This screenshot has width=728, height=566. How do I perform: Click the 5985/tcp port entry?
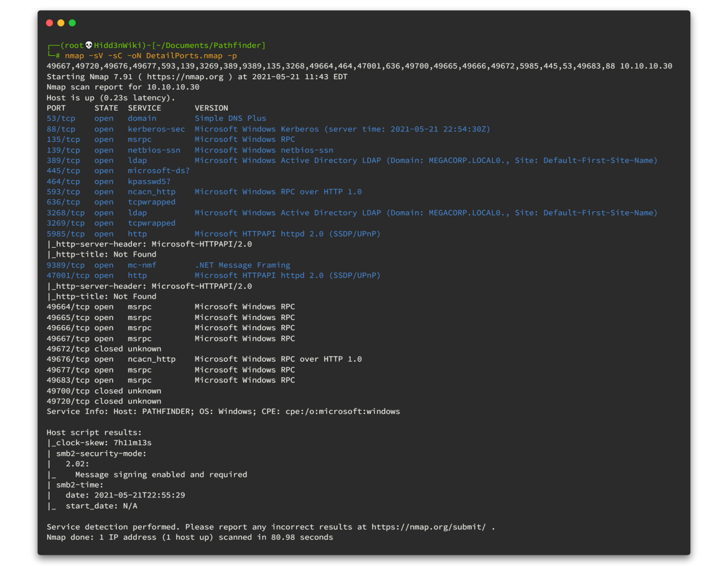[x=65, y=233]
